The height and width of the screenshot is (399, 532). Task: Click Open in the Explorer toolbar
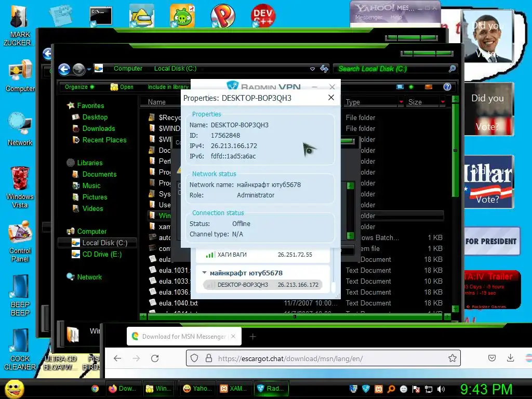click(122, 87)
